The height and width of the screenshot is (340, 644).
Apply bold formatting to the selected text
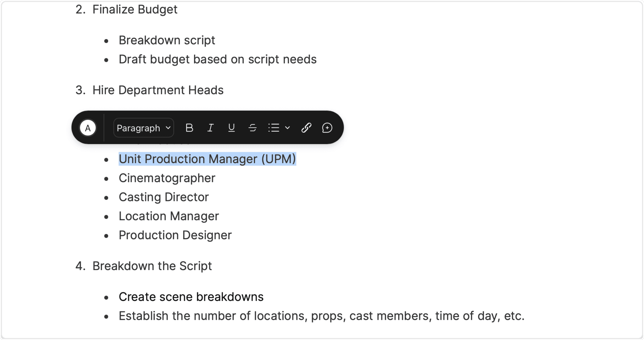[189, 127]
